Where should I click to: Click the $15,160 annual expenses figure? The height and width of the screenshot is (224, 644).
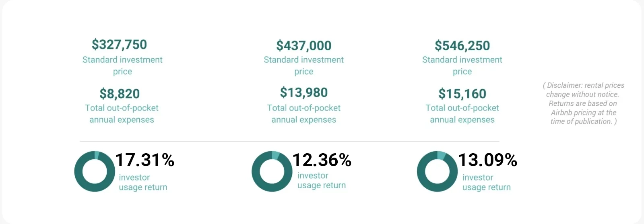(462, 94)
